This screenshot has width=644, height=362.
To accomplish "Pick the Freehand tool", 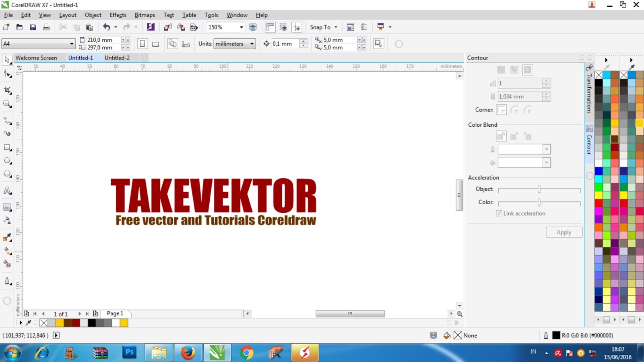I will (x=7, y=121).
